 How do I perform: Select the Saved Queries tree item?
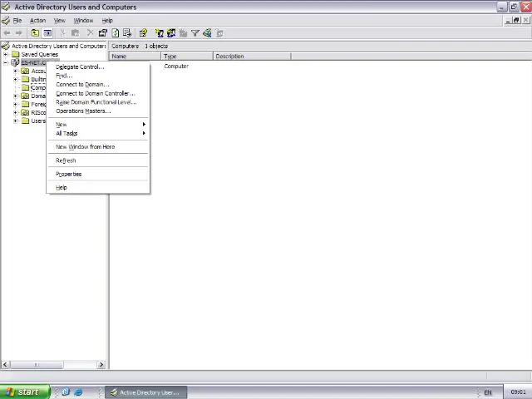40,54
